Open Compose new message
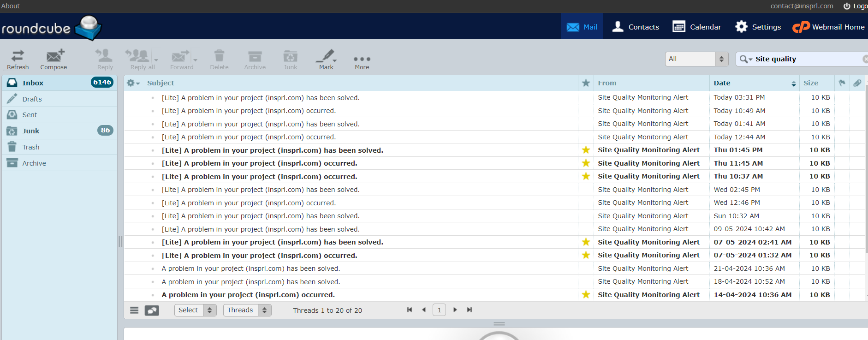This screenshot has width=868, height=340. coord(54,60)
